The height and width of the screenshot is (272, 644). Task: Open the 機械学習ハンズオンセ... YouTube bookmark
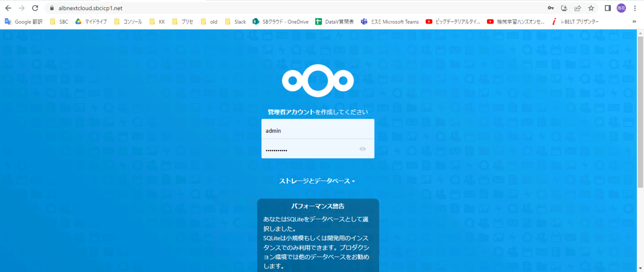pos(516,22)
